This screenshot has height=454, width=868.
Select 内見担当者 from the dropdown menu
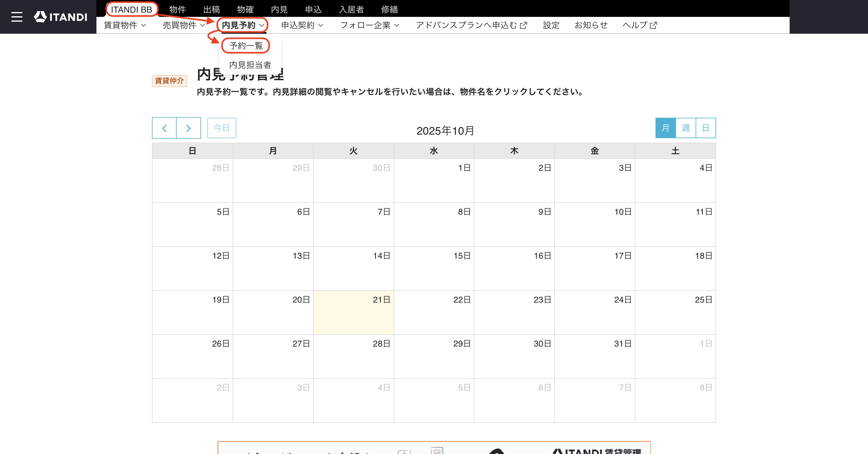(250, 65)
